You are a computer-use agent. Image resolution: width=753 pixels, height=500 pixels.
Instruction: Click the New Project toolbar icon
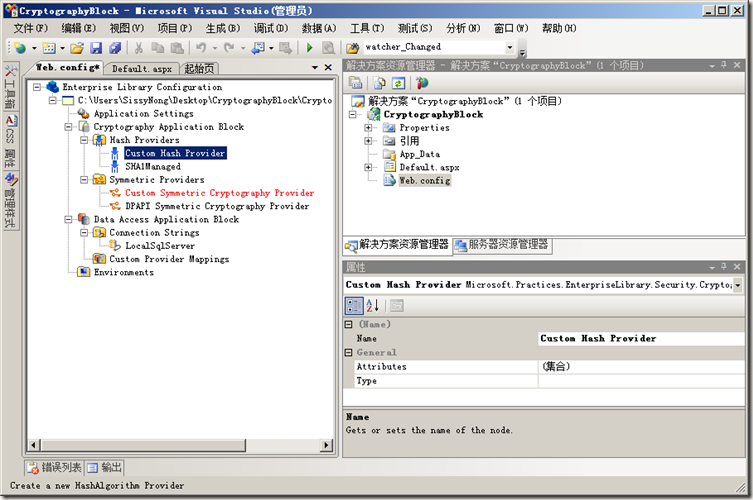[20, 48]
